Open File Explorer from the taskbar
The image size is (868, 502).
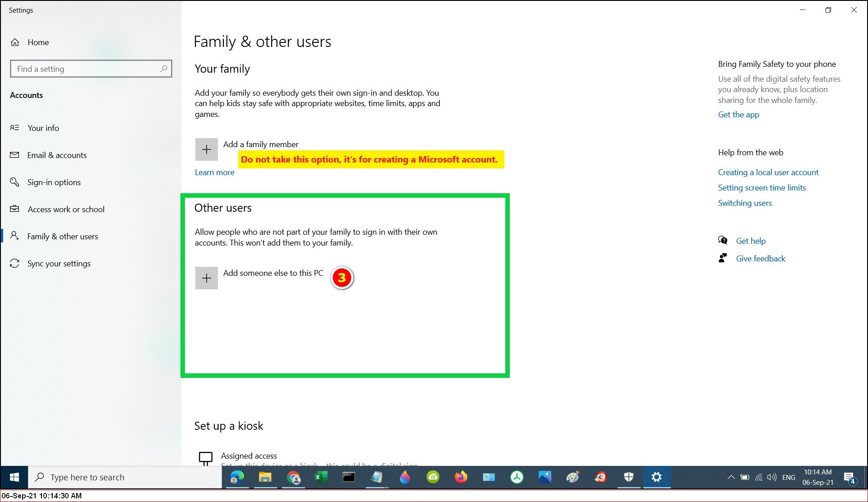click(265, 477)
